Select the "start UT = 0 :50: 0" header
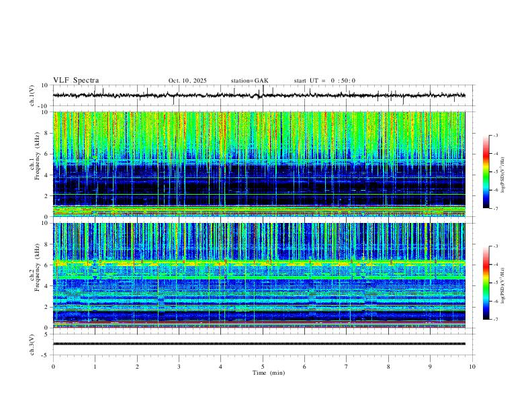 (324, 81)
